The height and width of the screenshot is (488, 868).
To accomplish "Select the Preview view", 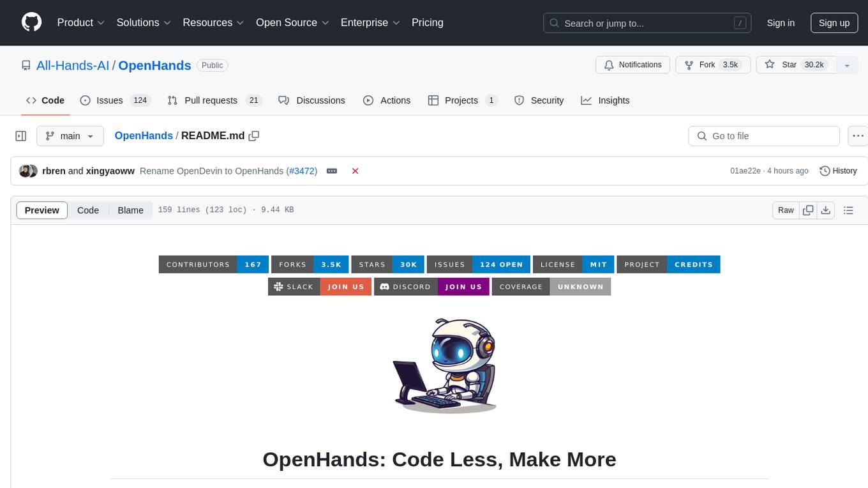I will click(x=42, y=210).
